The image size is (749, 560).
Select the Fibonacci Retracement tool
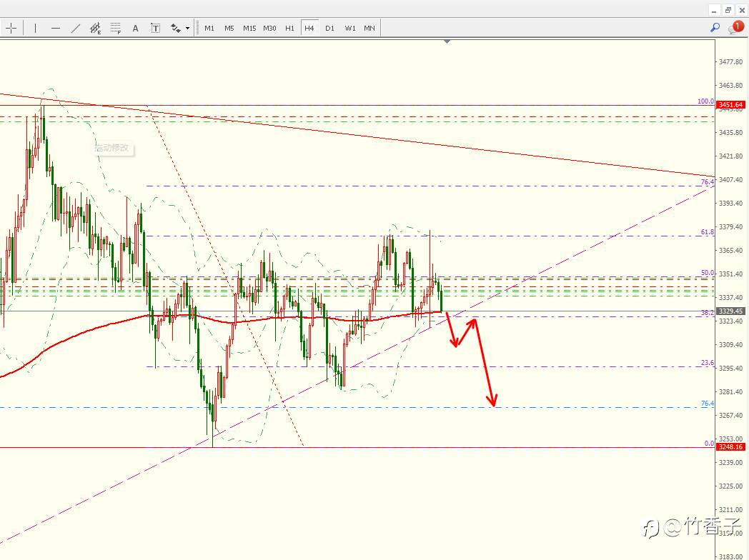coord(116,28)
